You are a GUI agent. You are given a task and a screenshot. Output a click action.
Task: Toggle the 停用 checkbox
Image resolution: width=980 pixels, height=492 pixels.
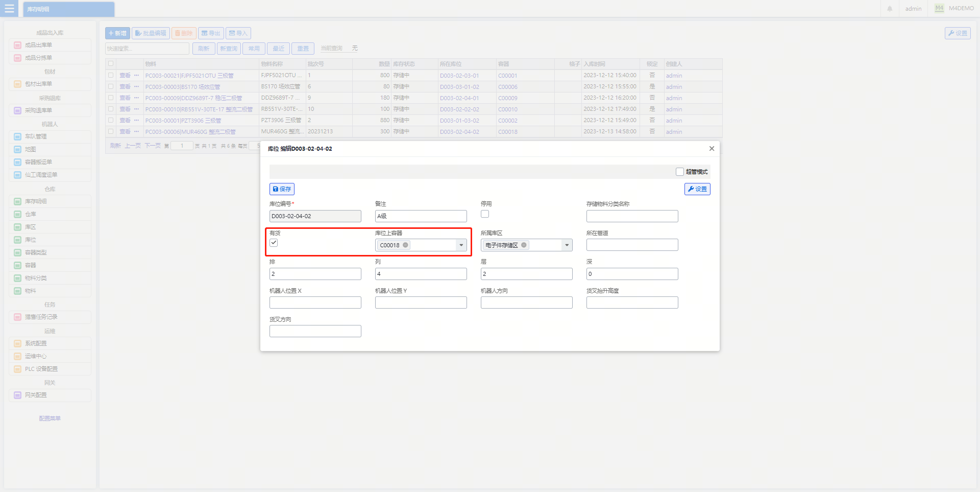pos(485,214)
